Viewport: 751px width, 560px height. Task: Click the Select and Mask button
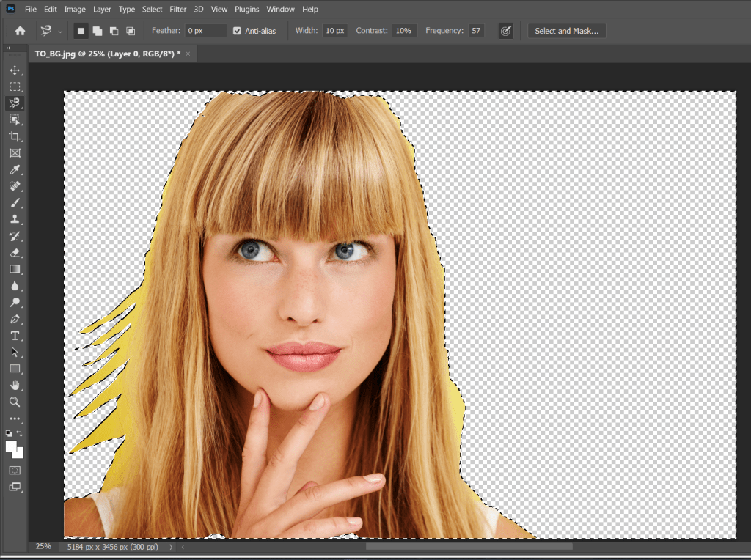click(568, 31)
